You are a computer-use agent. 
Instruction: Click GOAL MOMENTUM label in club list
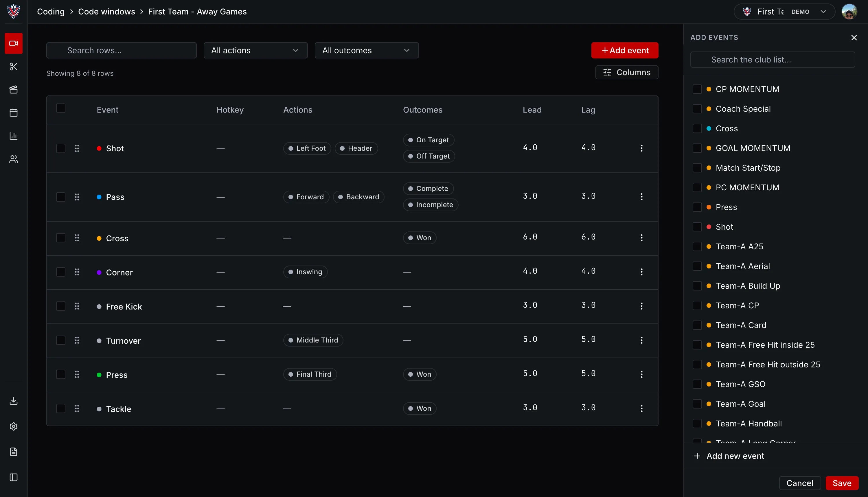click(x=753, y=148)
